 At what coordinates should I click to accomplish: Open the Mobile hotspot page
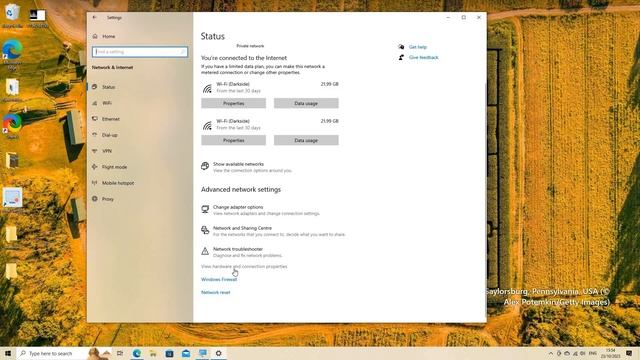(x=118, y=183)
